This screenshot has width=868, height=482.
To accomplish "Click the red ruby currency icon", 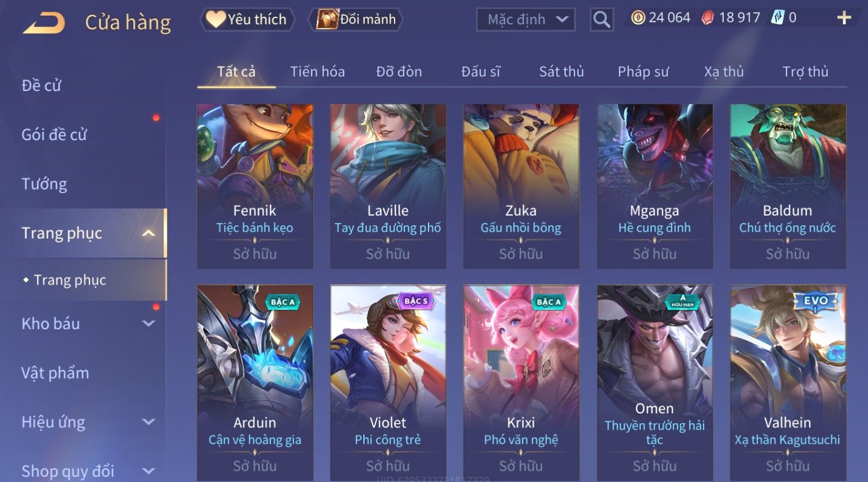I will pos(708,18).
